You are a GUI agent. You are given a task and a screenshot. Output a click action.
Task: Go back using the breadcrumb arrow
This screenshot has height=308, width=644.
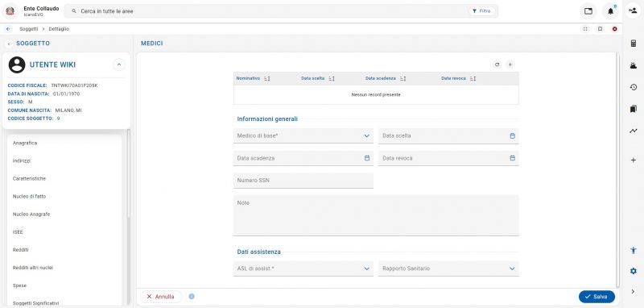(9, 29)
